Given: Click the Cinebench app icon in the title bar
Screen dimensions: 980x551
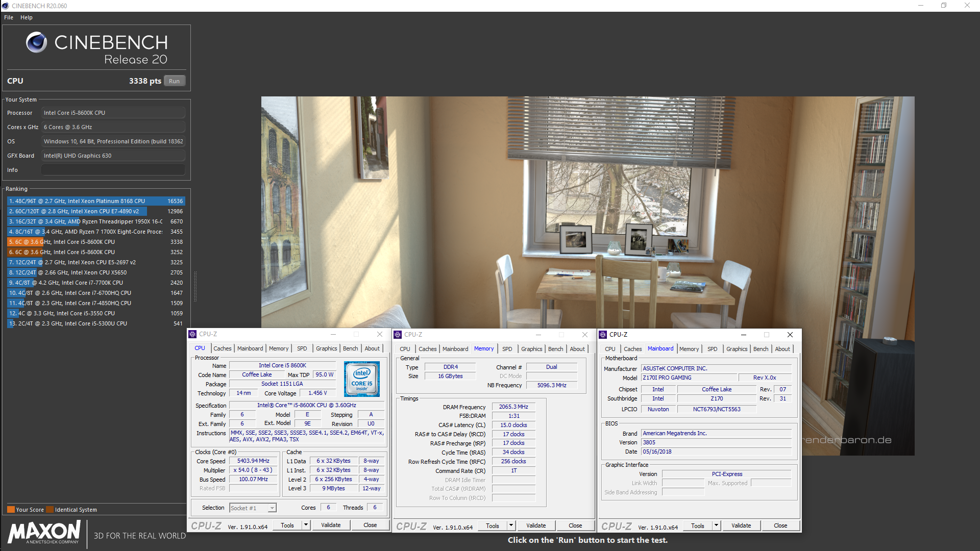Looking at the screenshot, I should tap(5, 6).
